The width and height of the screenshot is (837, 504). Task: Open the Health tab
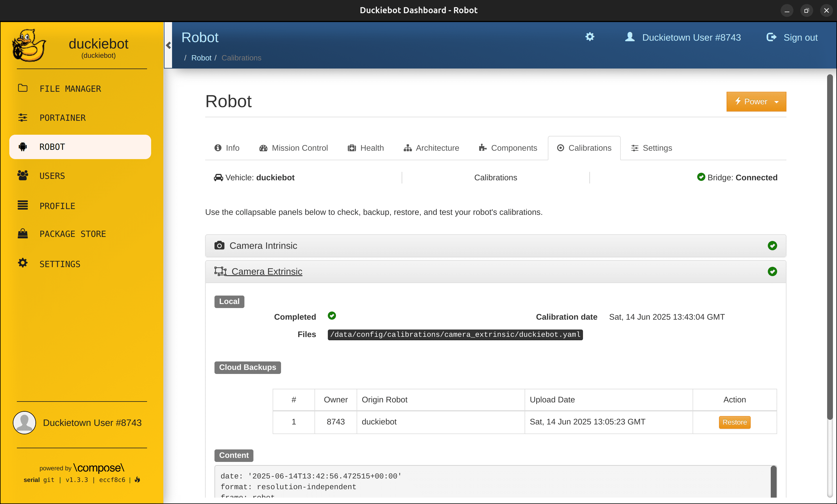366,148
